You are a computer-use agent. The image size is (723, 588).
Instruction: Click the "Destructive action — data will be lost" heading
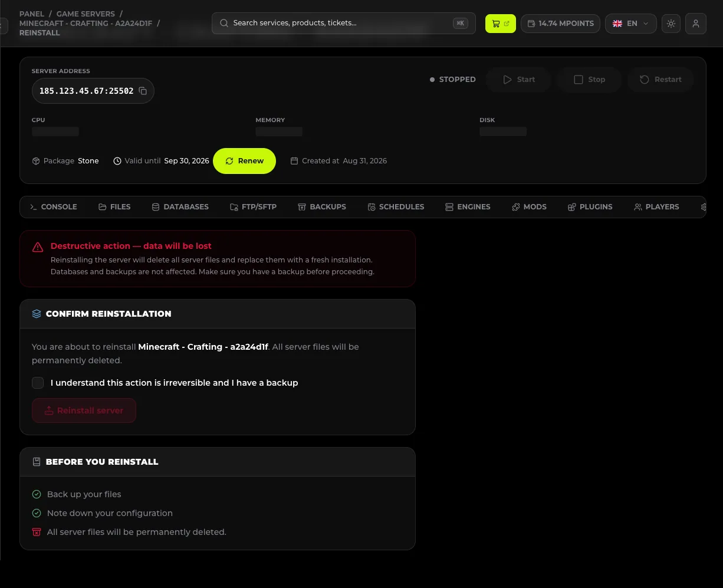[131, 246]
